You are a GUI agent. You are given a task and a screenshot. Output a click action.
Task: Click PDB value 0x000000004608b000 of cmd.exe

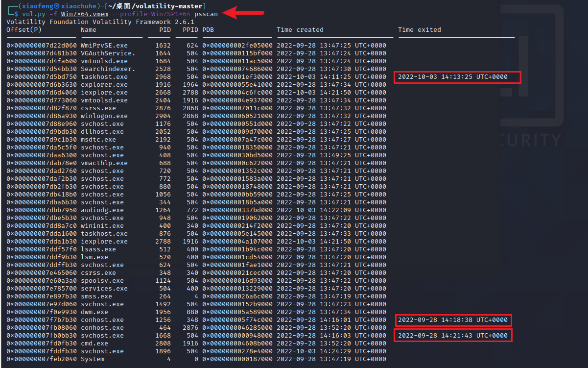(x=237, y=343)
